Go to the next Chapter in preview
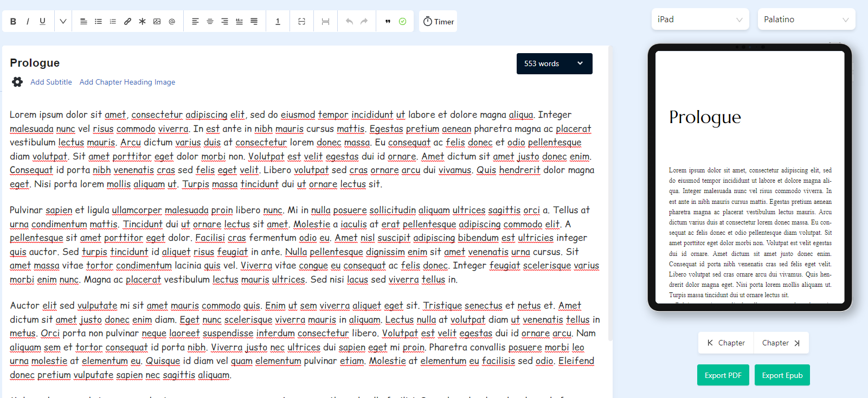 [x=781, y=343]
